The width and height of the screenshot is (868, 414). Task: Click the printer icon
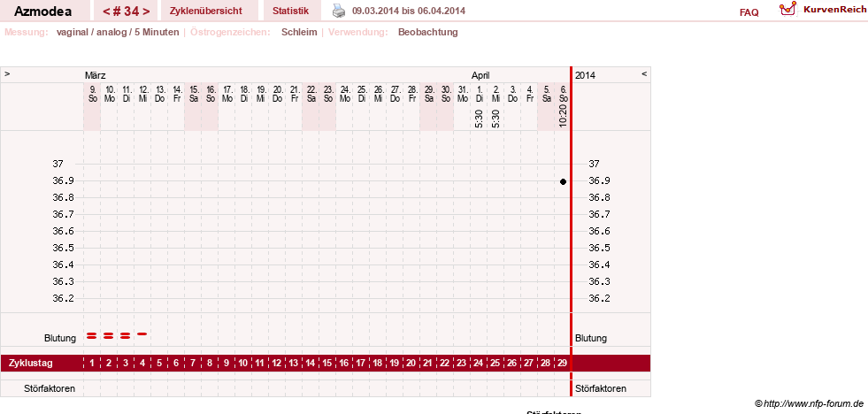pos(338,11)
